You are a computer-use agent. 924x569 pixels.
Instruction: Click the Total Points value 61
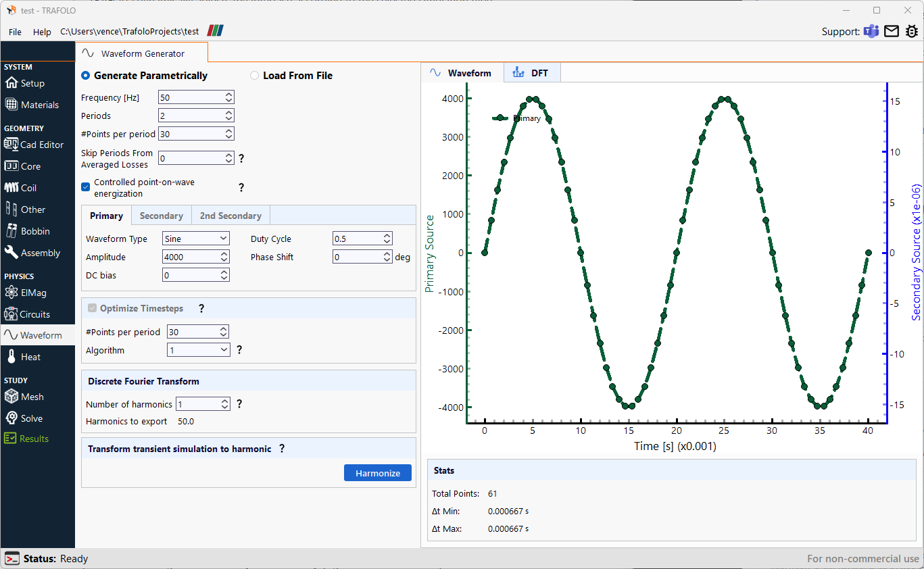point(492,494)
